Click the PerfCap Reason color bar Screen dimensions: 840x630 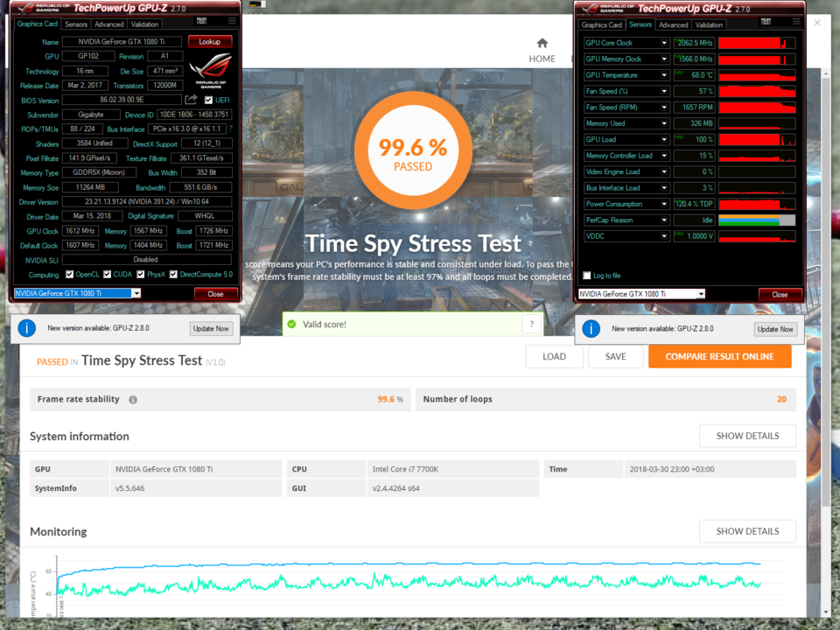(x=756, y=220)
